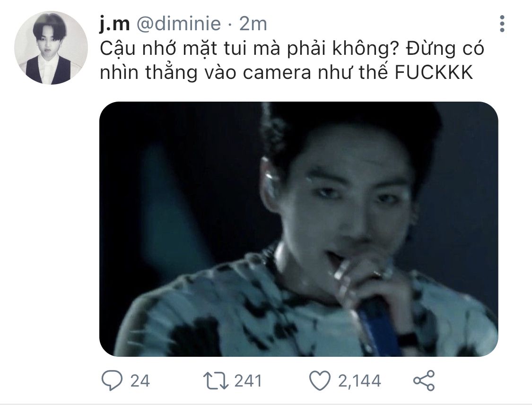The image size is (532, 405).
Task: Click the 2,144 likes count
Action: tap(359, 380)
